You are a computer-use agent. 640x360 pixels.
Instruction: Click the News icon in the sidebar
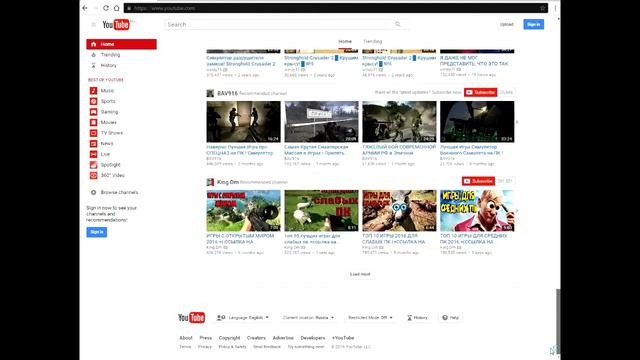(93, 144)
